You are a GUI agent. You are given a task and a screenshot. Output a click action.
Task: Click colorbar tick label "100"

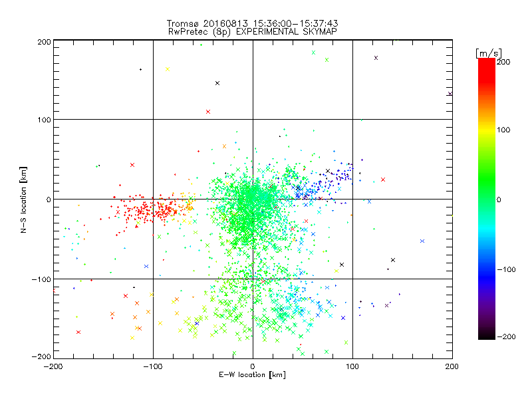pos(503,130)
